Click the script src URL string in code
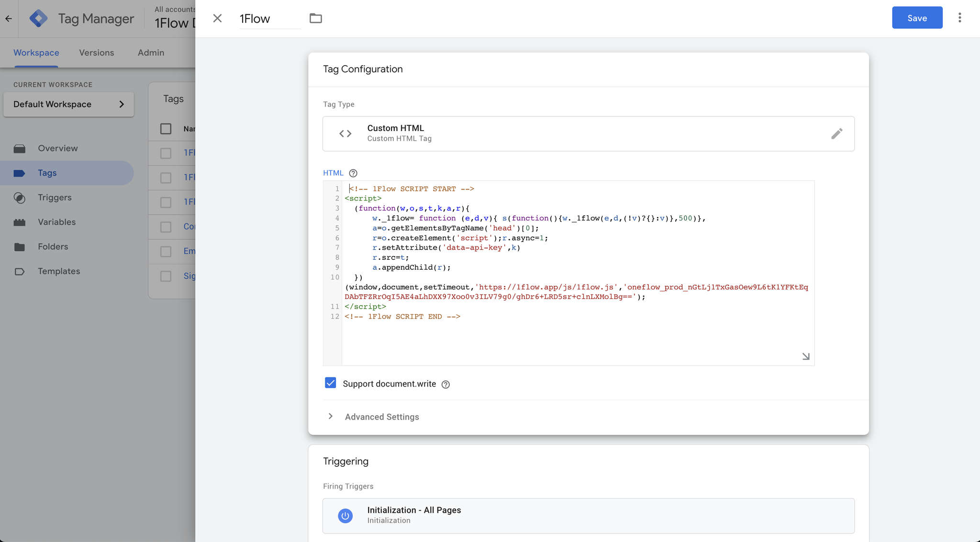 point(546,287)
